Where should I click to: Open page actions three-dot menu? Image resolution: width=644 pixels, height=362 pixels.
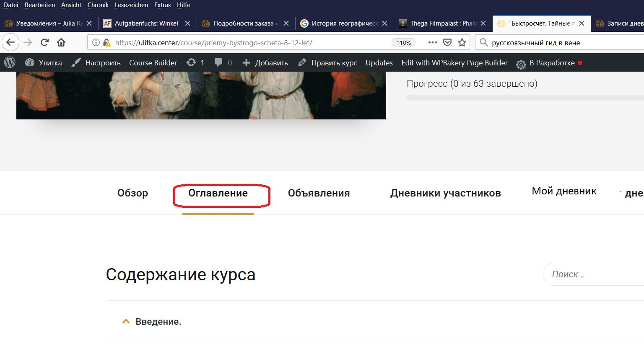[x=432, y=42]
